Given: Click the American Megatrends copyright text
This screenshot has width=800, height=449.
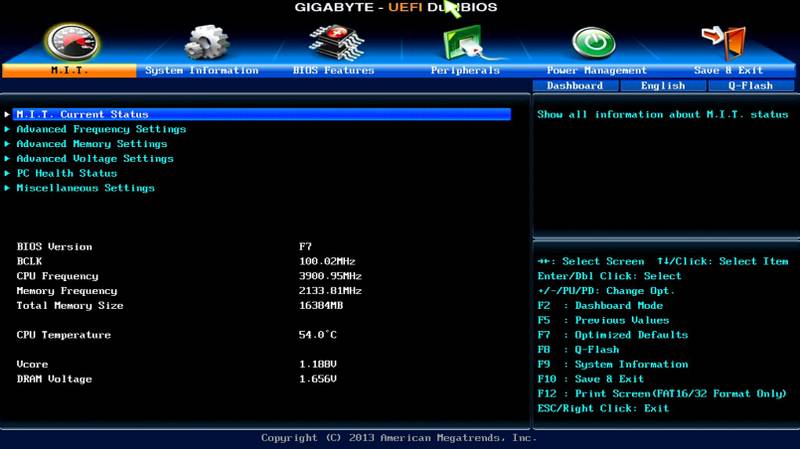Looking at the screenshot, I should [399, 438].
